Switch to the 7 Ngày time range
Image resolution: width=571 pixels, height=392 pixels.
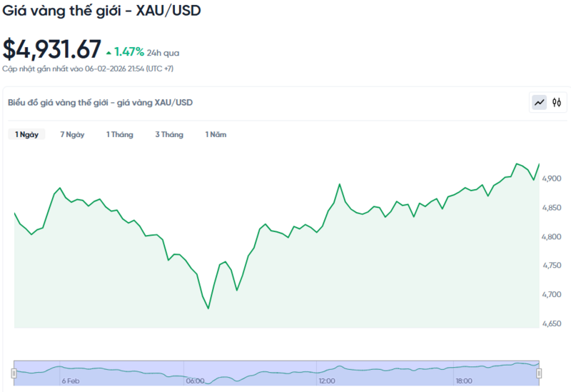(x=72, y=134)
